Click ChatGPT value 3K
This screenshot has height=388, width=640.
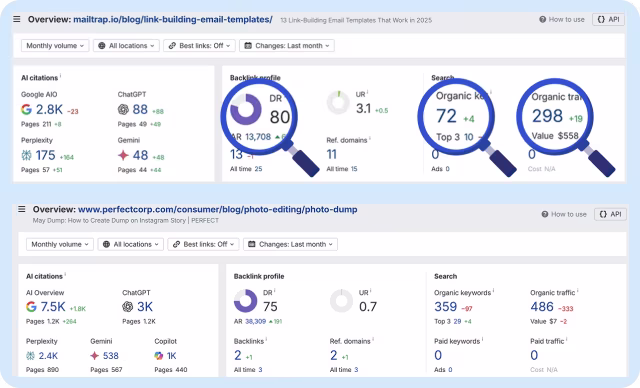click(x=145, y=306)
